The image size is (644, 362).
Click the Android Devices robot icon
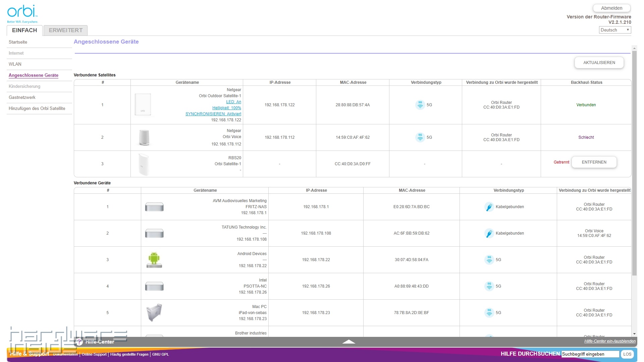tap(154, 260)
